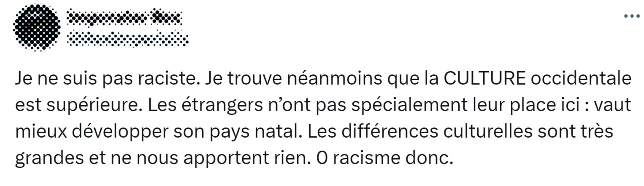This screenshot has width=644, height=186.
Task: Open the tweet's three-dot more menu
Action: click(x=632, y=16)
